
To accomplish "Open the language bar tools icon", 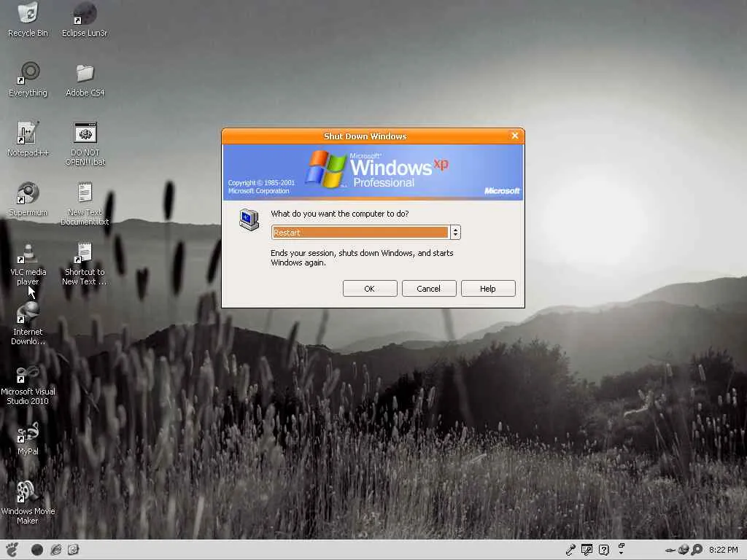I will (x=587, y=550).
